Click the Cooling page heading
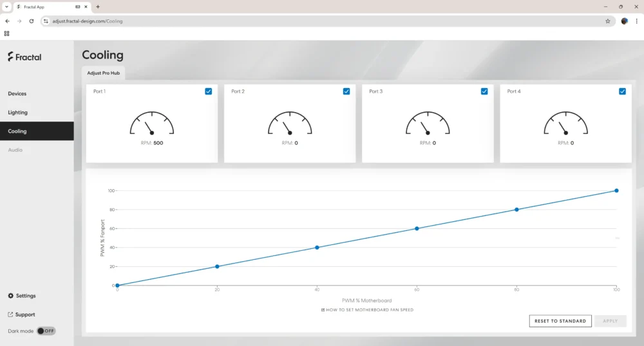644x346 pixels. click(x=102, y=55)
